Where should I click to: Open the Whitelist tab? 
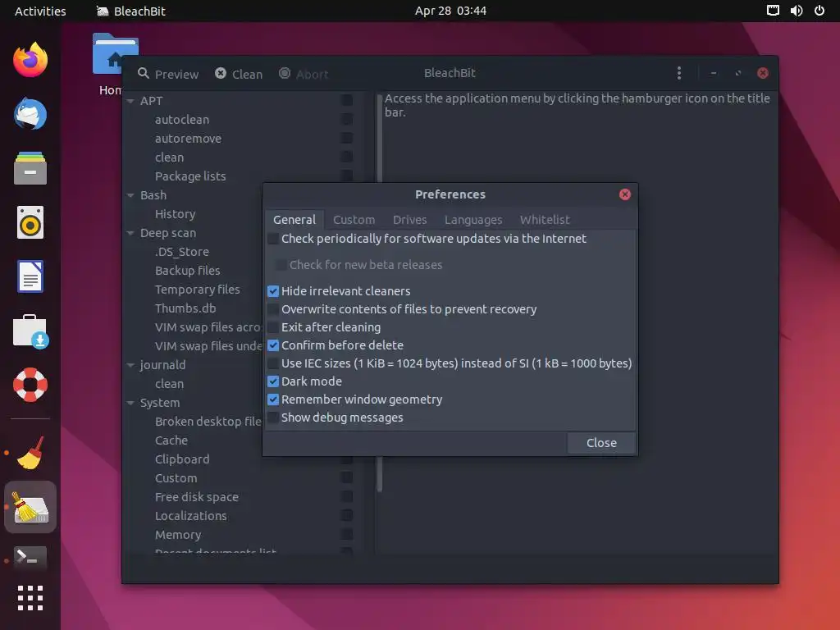click(x=545, y=220)
